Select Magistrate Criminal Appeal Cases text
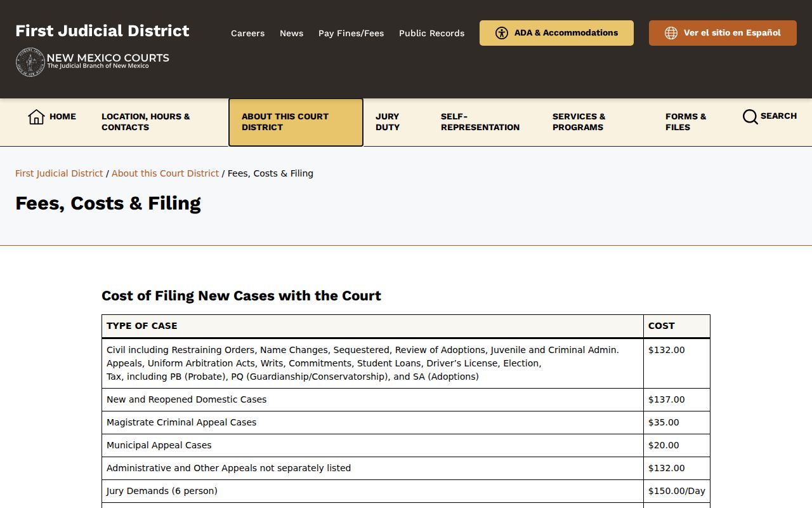 181,422
